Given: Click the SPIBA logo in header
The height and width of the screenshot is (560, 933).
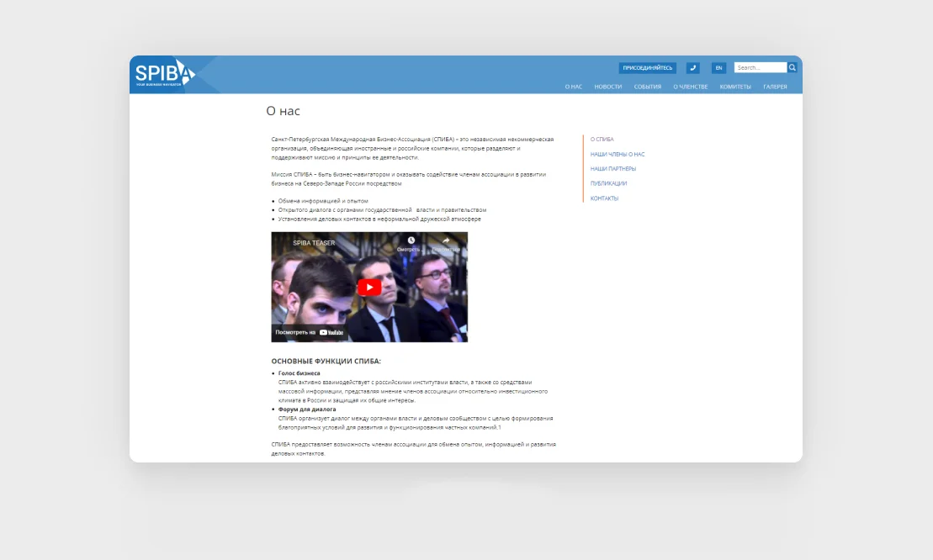Looking at the screenshot, I should click(x=166, y=74).
